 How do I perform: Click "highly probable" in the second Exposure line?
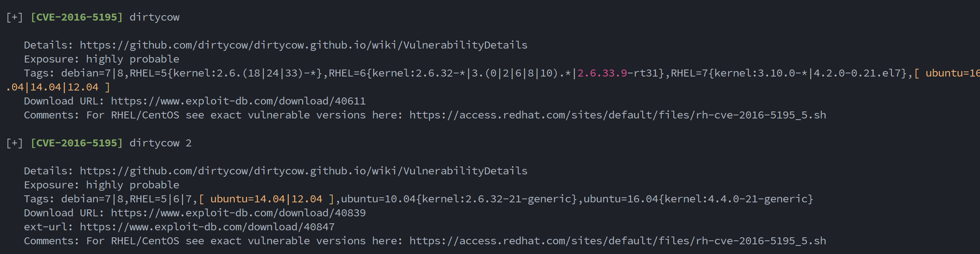coord(133,185)
